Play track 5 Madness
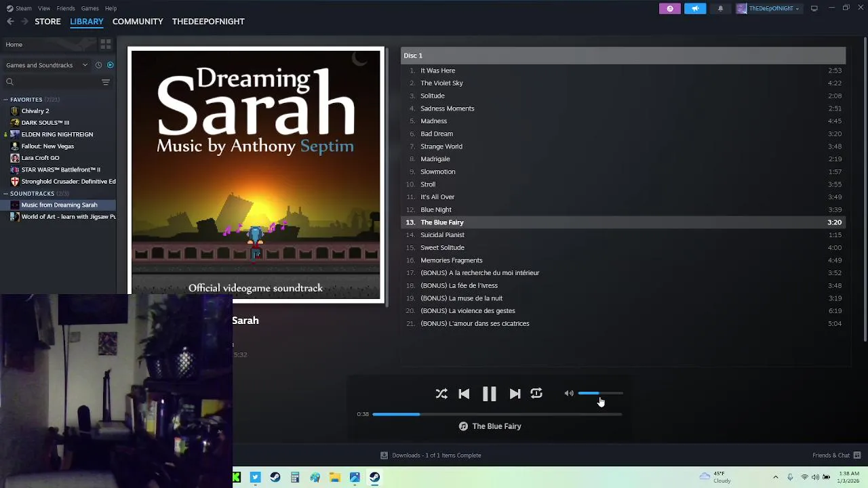Screen dimensions: 868x488 coord(623,121)
